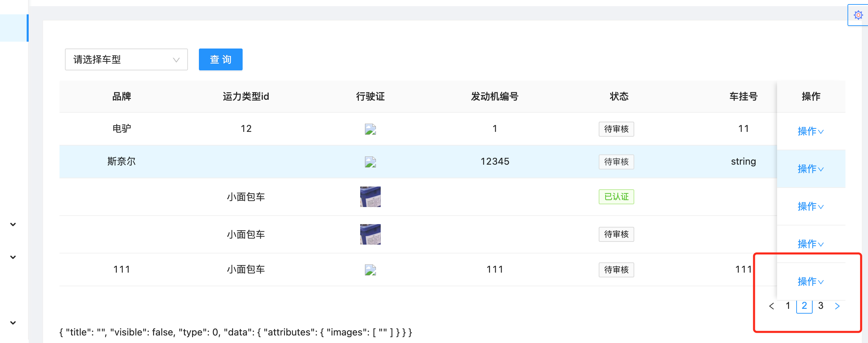
Task: Click the 运力类型id column header
Action: point(246,97)
